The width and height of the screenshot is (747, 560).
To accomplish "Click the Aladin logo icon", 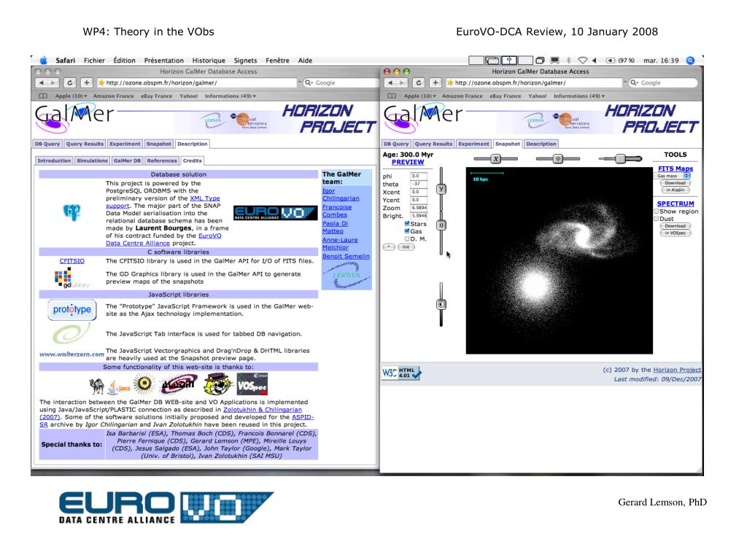I will (179, 384).
